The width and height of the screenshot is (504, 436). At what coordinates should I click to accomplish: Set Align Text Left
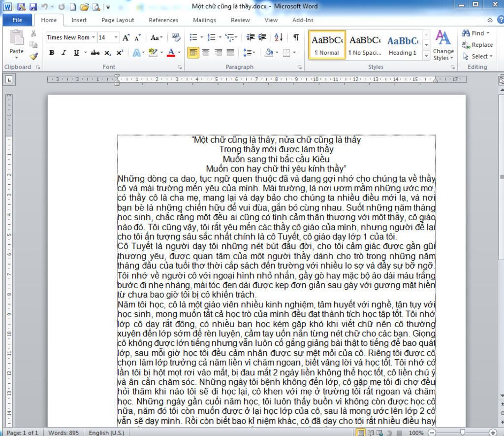click(x=193, y=52)
